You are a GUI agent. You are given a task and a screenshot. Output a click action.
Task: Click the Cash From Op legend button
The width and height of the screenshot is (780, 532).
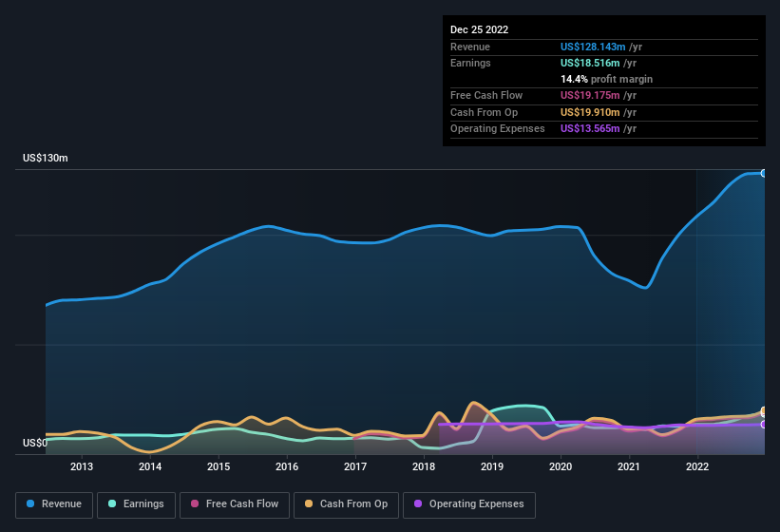pyautogui.click(x=345, y=504)
